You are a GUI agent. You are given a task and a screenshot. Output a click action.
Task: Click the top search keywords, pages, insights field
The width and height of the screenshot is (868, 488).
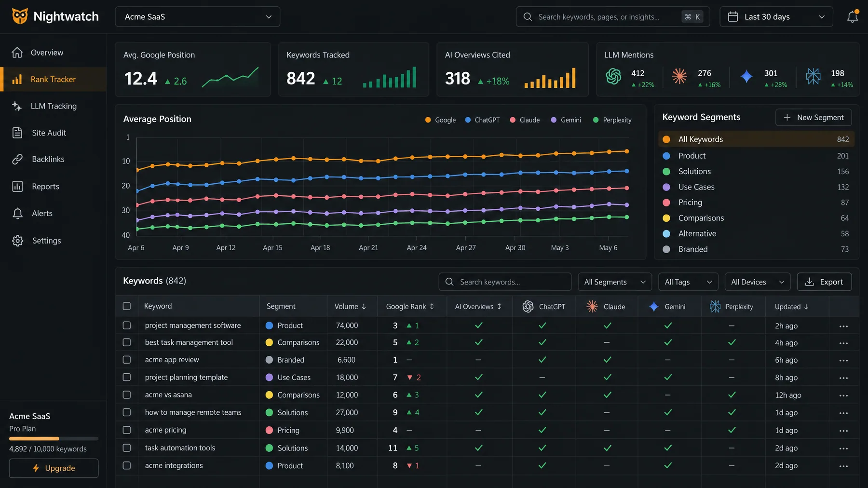coord(613,17)
